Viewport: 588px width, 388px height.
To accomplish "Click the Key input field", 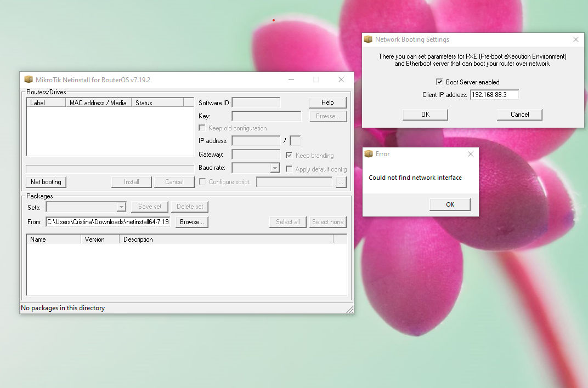I will coord(267,116).
